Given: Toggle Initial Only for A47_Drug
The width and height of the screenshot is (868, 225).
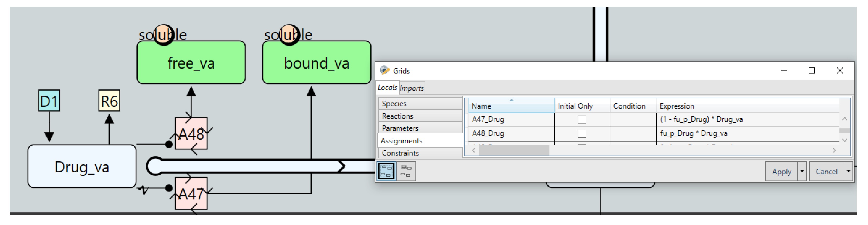Looking at the screenshot, I should coord(582,120).
